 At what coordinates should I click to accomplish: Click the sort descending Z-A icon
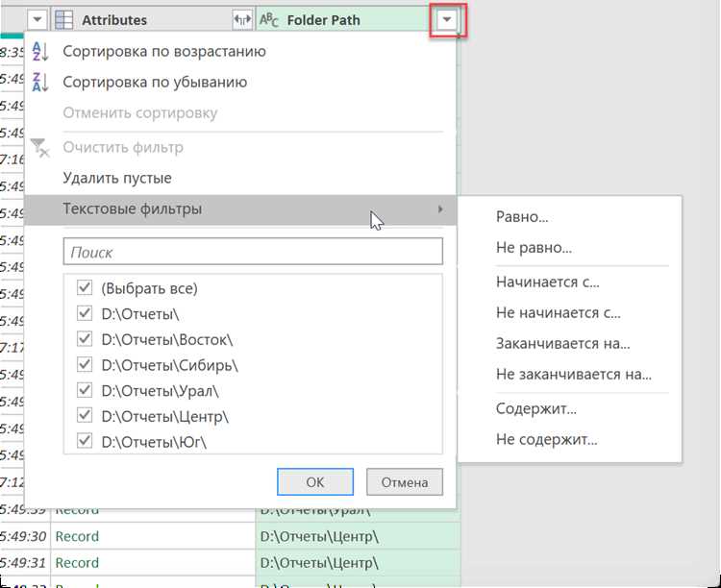click(40, 83)
